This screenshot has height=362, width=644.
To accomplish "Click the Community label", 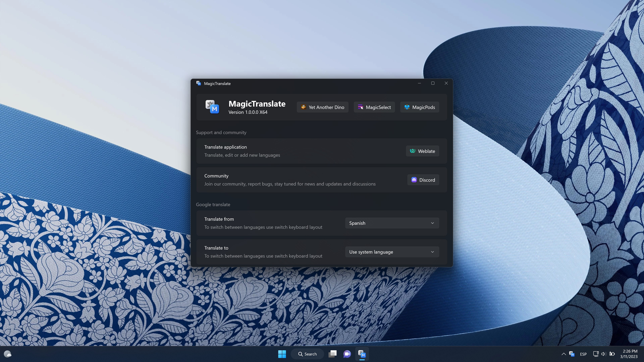I will pyautogui.click(x=217, y=176).
